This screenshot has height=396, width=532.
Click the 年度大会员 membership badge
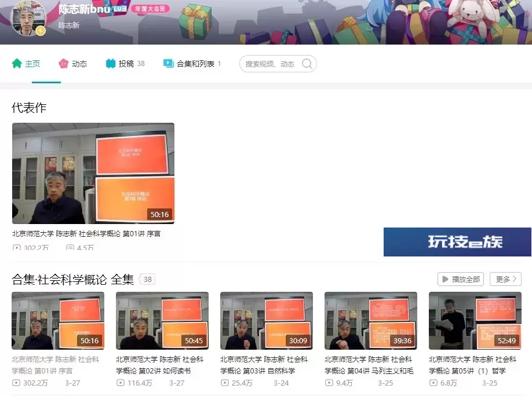point(150,9)
